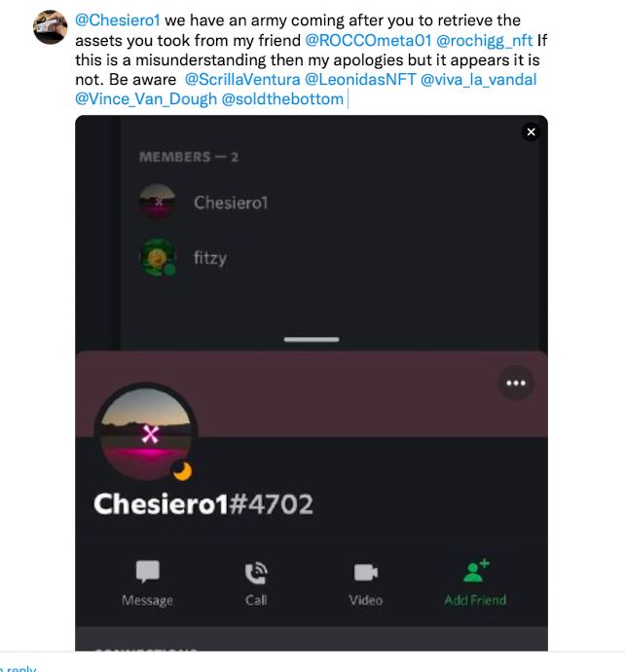Click fitzy's green avatar icon
The image size is (625, 672).
click(x=158, y=257)
